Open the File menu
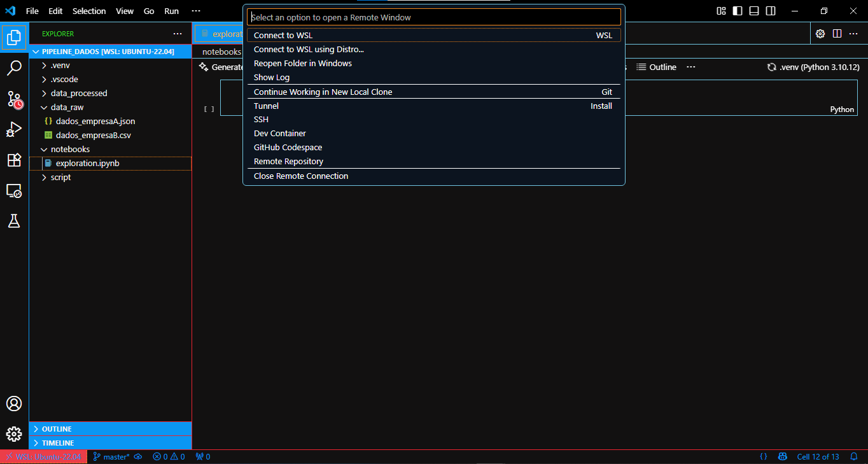The height and width of the screenshot is (464, 868). click(32, 11)
